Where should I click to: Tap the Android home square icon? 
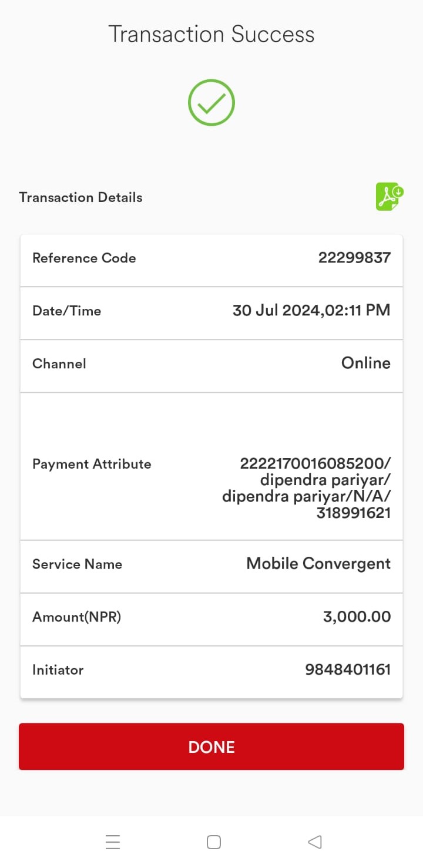(x=214, y=842)
